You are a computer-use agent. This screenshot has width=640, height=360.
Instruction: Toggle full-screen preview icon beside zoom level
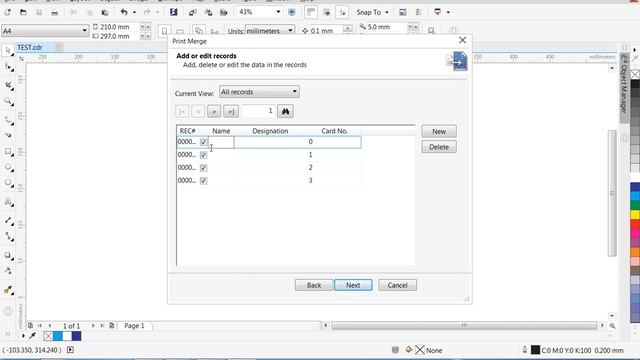point(291,12)
